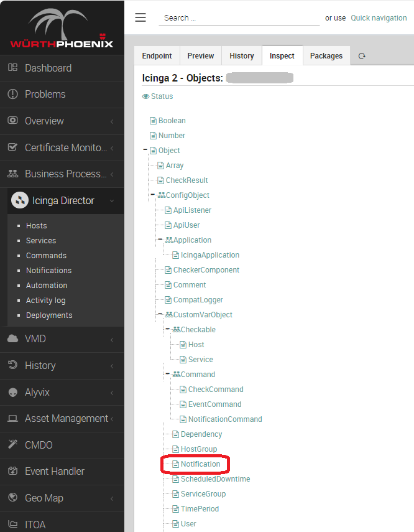The height and width of the screenshot is (532, 414).
Task: Click the Icinga Director round logo icon
Action: (x=20, y=200)
